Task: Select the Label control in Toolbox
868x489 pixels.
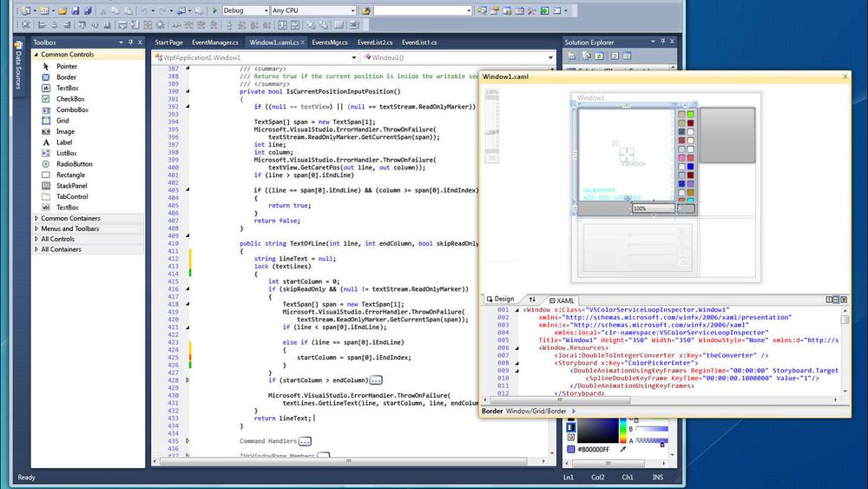Action: coord(64,142)
